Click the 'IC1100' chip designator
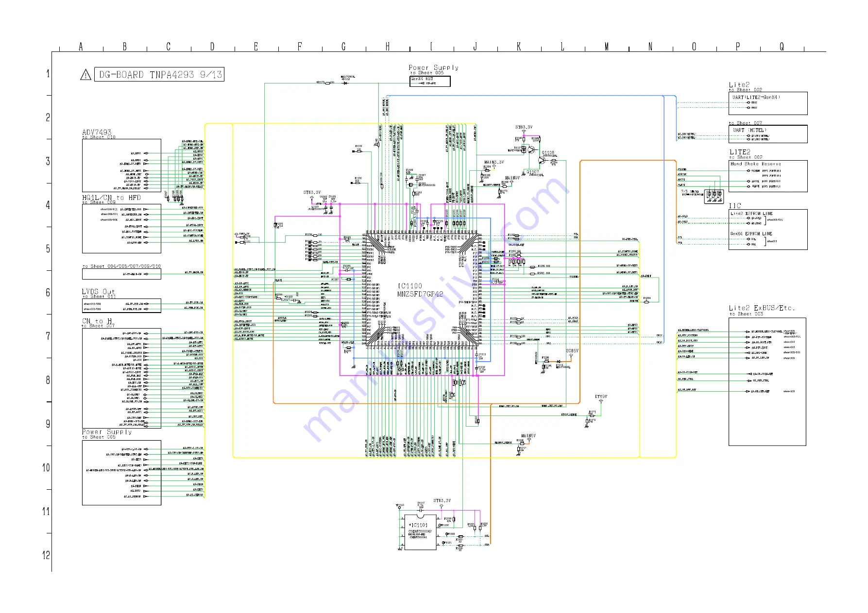 [x=410, y=286]
